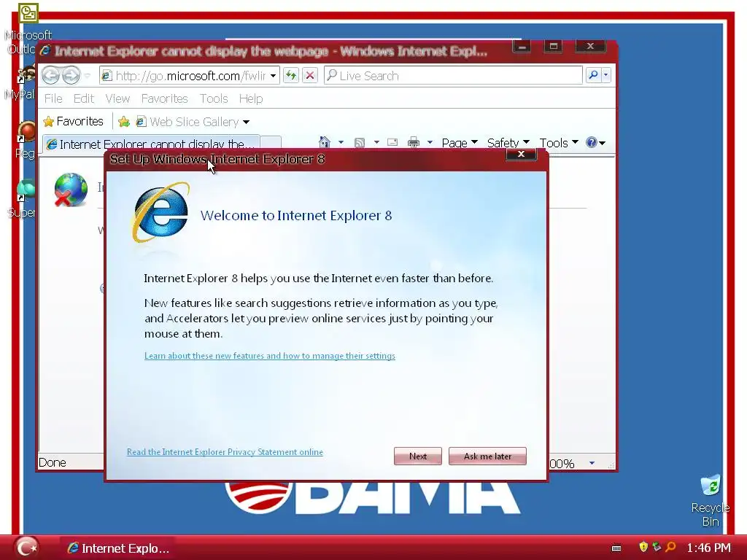This screenshot has height=560, width=747.
Task: Click the Forward navigation arrow in Internet Explorer
Action: 71,75
